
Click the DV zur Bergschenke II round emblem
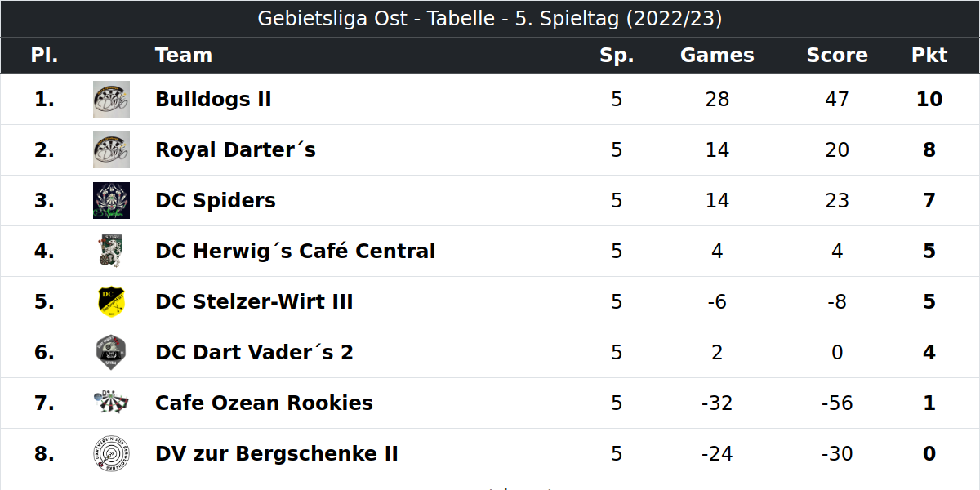coord(111,454)
